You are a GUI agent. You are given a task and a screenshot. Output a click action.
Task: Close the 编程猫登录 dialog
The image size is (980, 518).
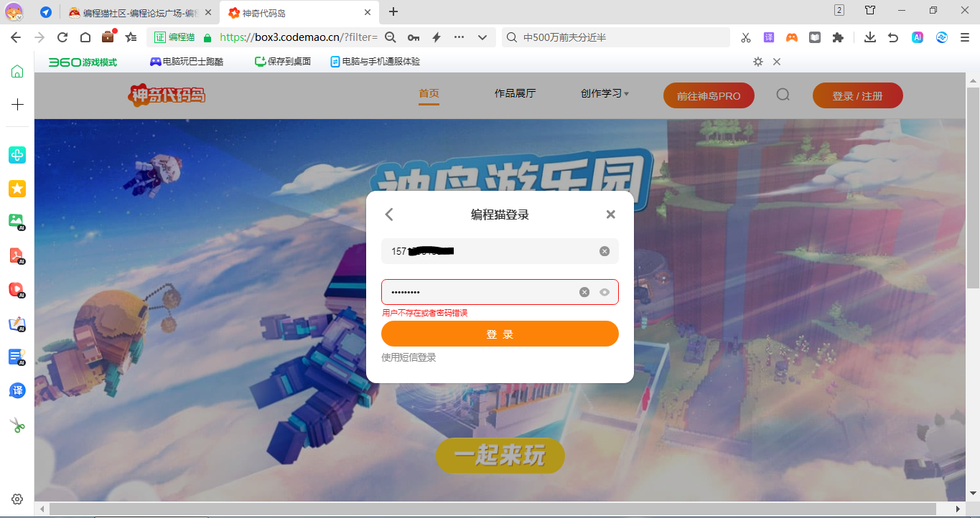pos(611,214)
